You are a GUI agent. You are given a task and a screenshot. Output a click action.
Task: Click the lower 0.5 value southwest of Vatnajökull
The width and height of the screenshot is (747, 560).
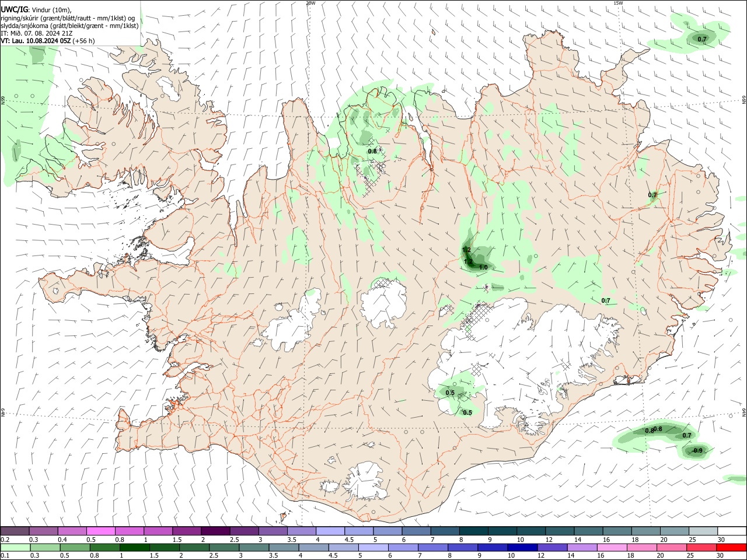(x=467, y=413)
